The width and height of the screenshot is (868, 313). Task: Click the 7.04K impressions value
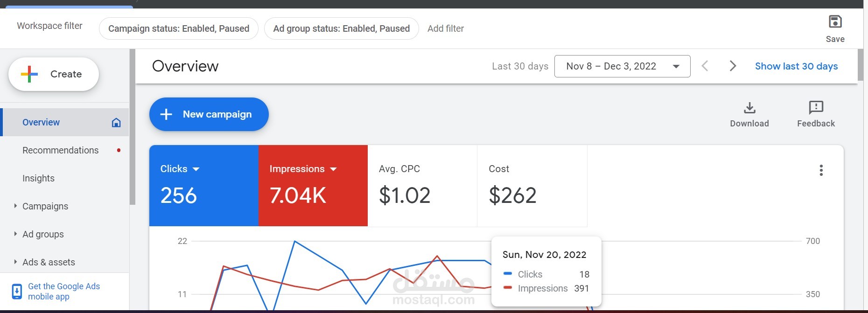coord(298,195)
